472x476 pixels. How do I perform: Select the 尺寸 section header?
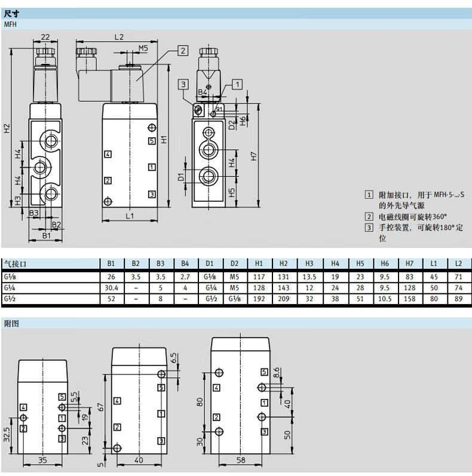(x=12, y=13)
